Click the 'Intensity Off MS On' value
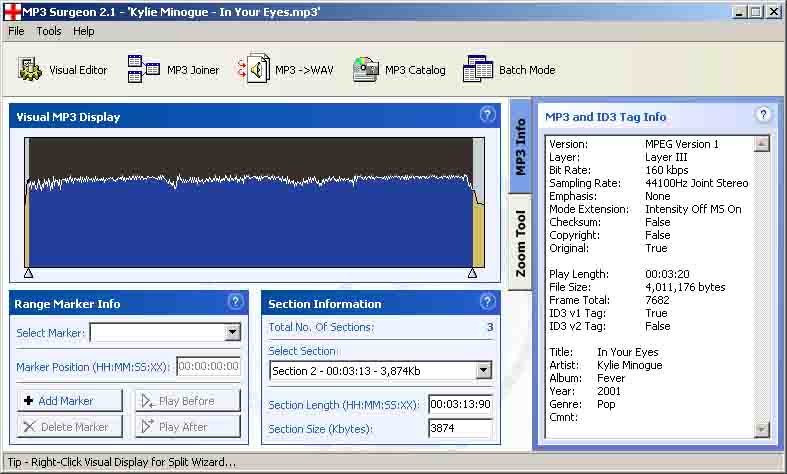 [693, 209]
